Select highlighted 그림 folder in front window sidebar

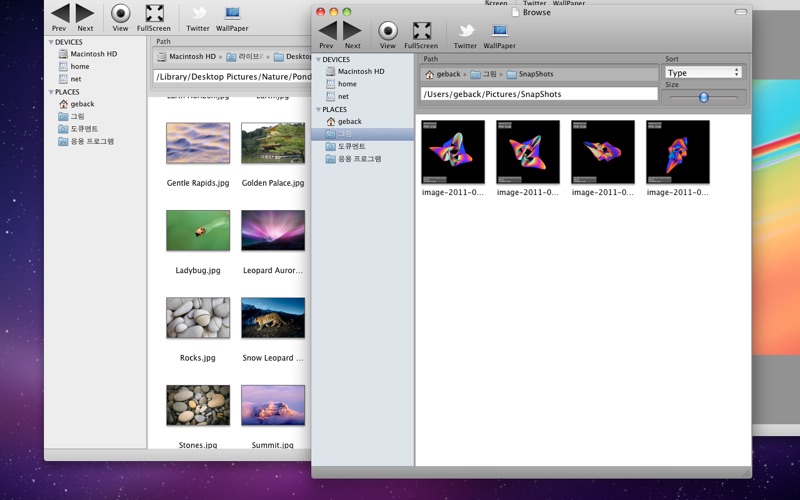pos(363,134)
